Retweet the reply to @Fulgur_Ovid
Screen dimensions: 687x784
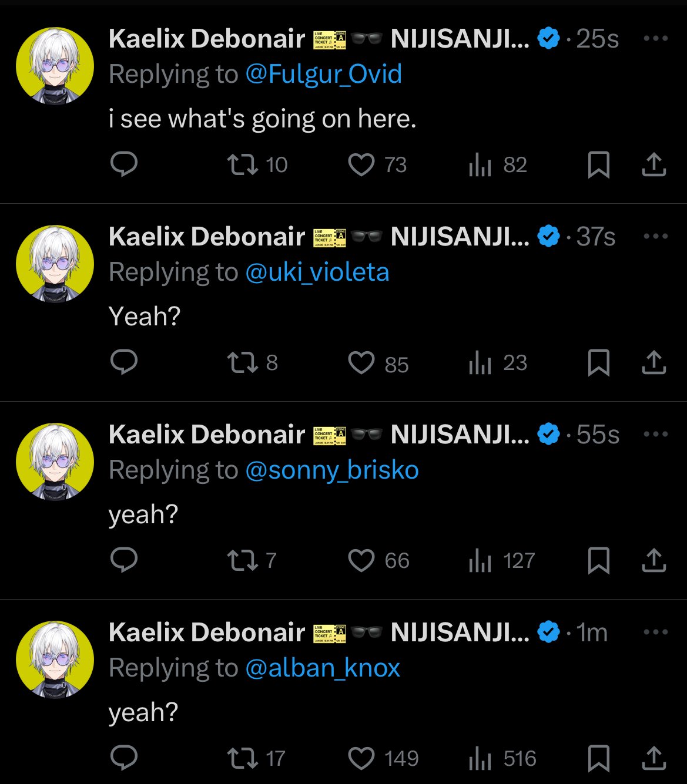point(243,164)
